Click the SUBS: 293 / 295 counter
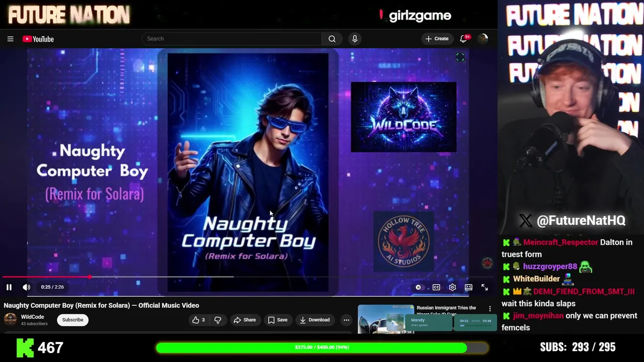Image resolution: width=644 pixels, height=362 pixels. point(578,347)
